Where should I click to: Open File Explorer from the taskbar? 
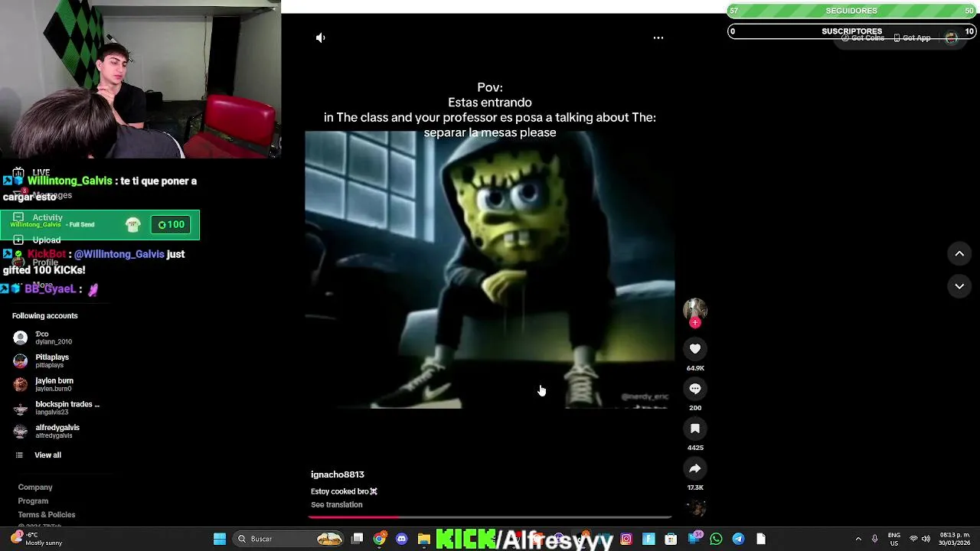(424, 539)
